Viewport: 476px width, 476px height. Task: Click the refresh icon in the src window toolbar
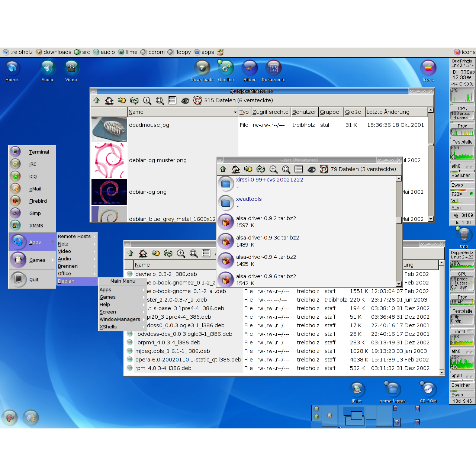(261, 170)
